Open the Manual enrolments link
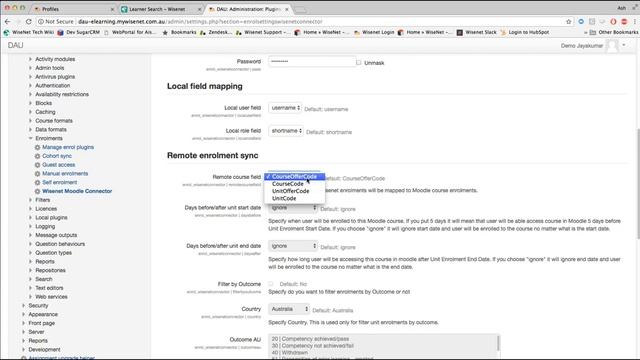Image resolution: width=640 pixels, height=360 pixels. [x=65, y=174]
